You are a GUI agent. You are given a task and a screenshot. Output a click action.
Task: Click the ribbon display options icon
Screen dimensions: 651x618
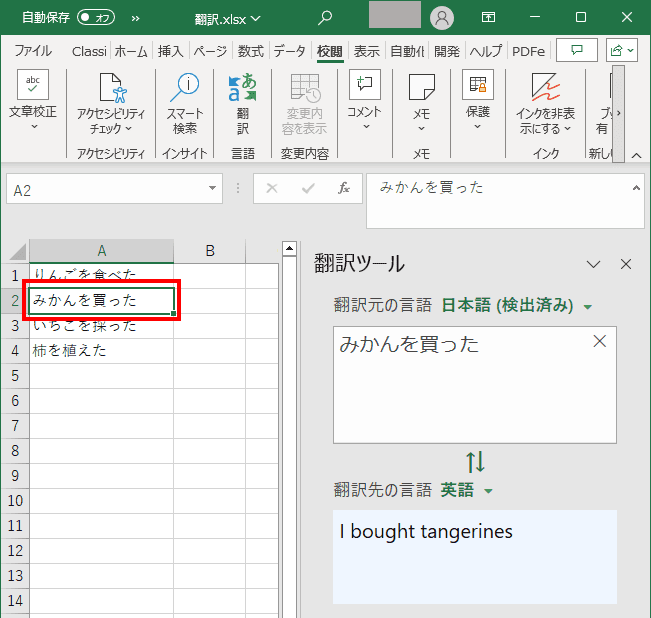(x=488, y=17)
